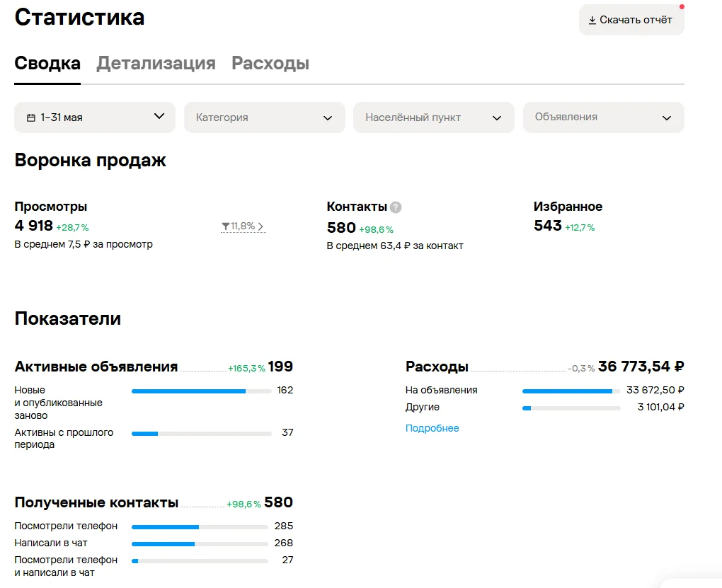Click the value 33 672,50 ₽
Screen dimensions: 722x588
point(655,391)
